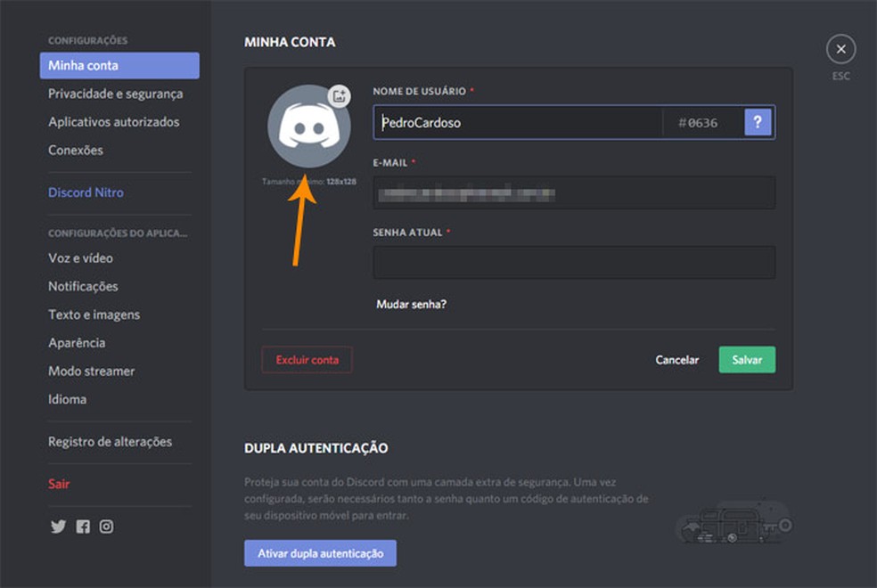The height and width of the screenshot is (588, 877).
Task: Click the Instagram icon in sidebar
Action: coord(106,527)
